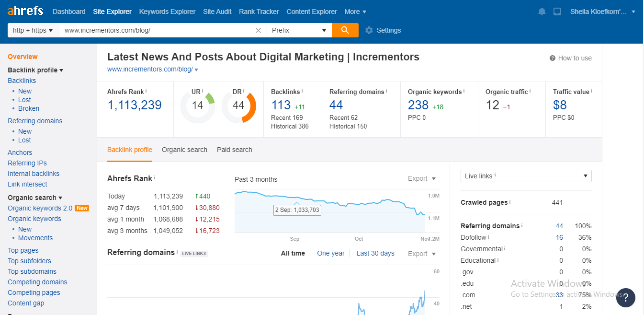
Task: Open Organic keywords 2.0 report
Action: pyautogui.click(x=40, y=208)
